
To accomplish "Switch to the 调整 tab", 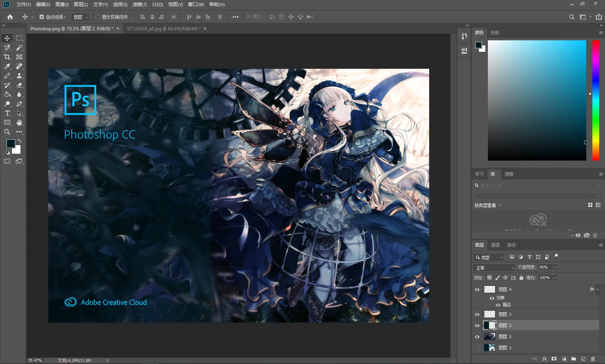I will (509, 174).
